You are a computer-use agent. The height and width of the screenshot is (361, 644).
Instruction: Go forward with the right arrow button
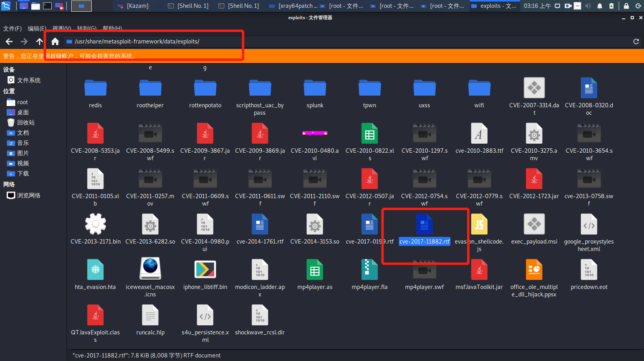point(24,42)
